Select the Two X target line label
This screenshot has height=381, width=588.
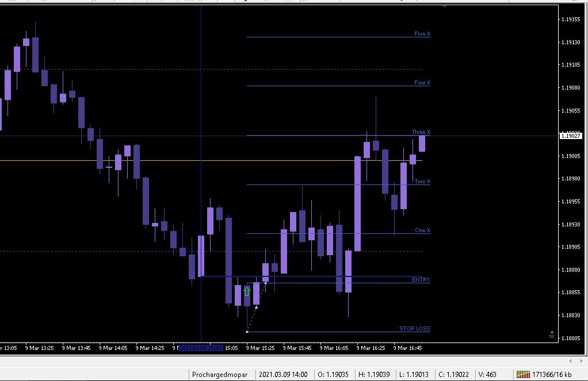point(422,182)
